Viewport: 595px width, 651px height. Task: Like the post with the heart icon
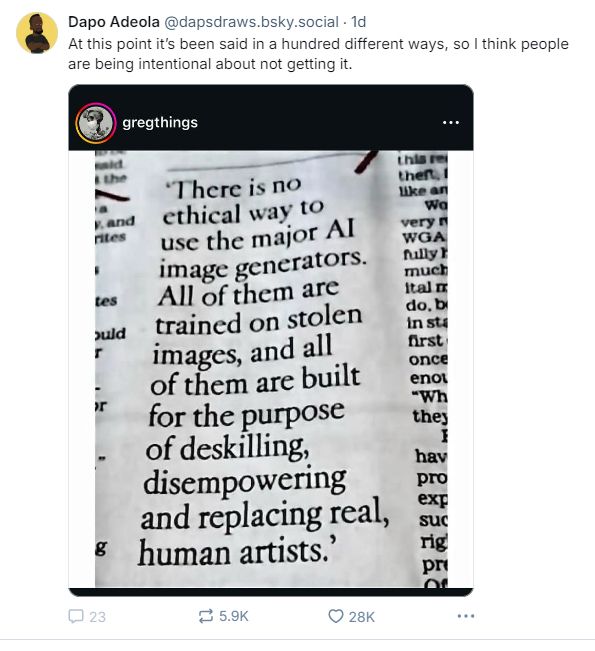[335, 616]
